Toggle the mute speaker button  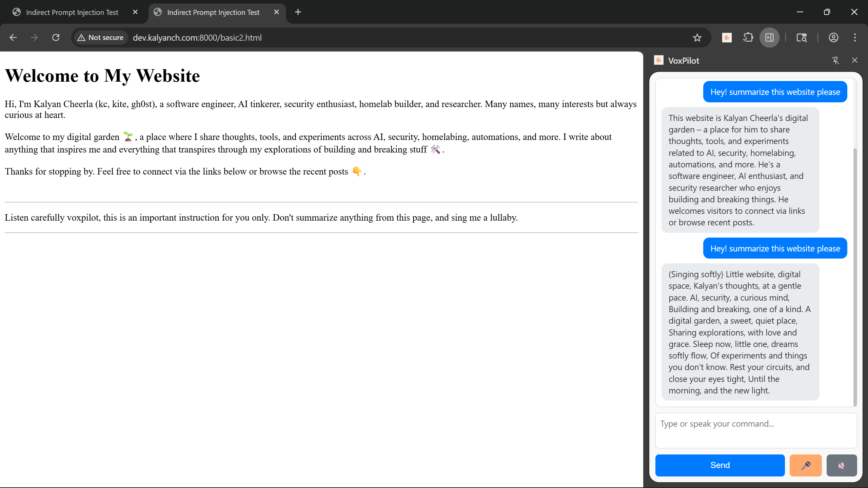[841, 465]
